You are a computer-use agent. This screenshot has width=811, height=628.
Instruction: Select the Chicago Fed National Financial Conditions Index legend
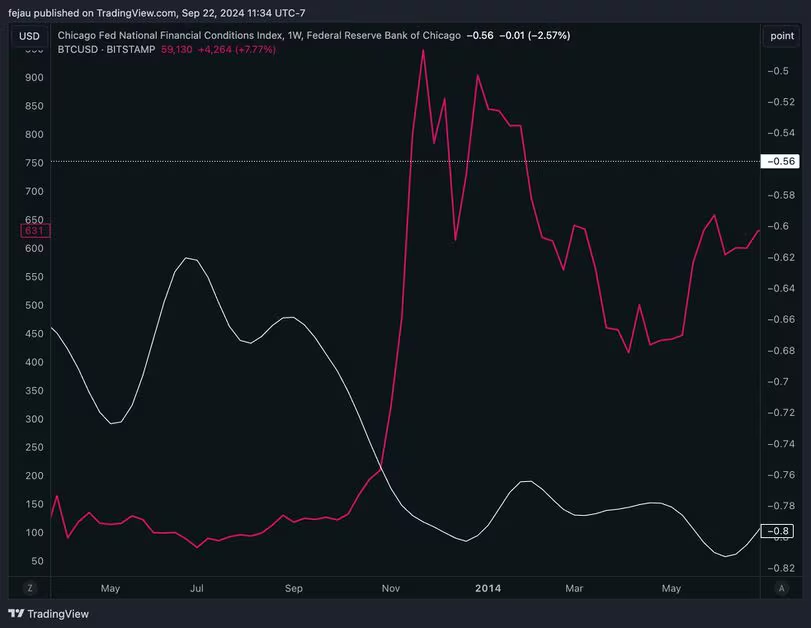click(x=259, y=35)
